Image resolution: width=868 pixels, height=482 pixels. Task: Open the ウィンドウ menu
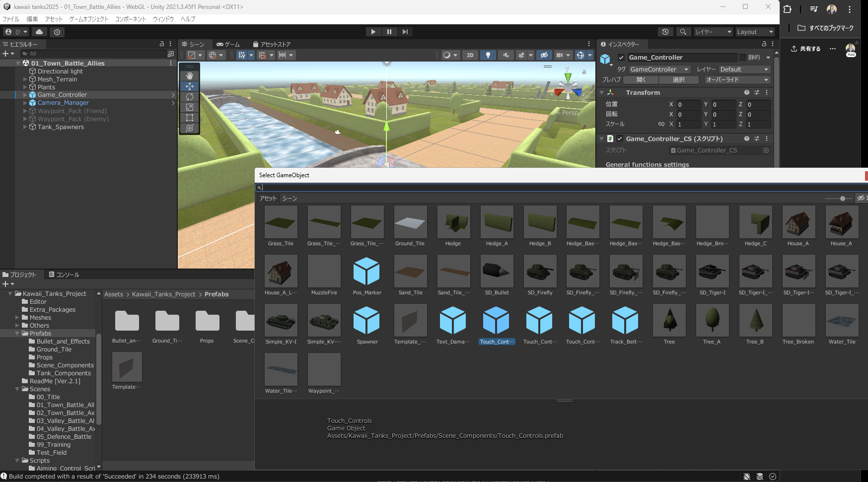pos(163,19)
